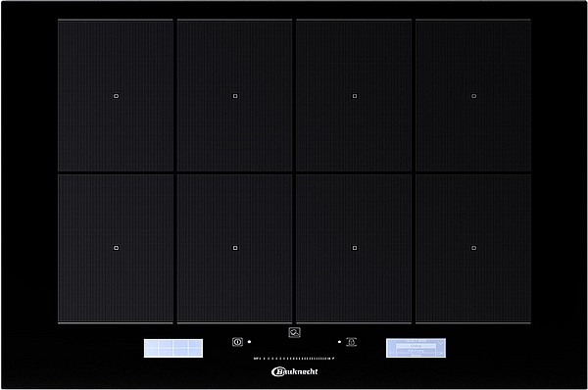Tap the rear center-right cooking zone marker
Image resolution: width=588 pixels, height=390 pixels.
[355, 96]
